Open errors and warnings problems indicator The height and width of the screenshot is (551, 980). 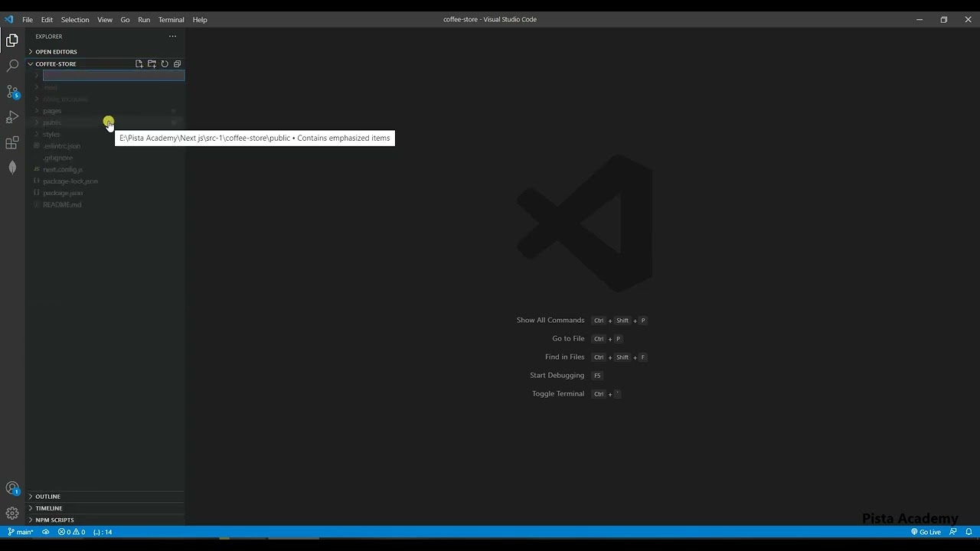72,532
